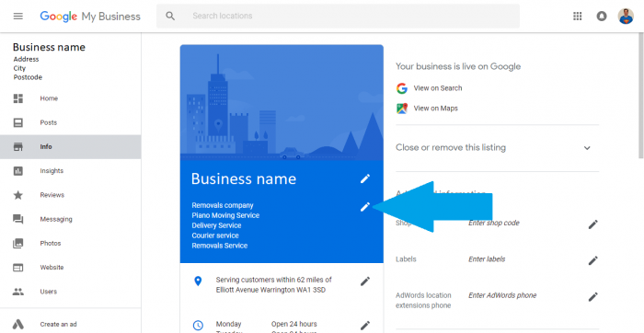The height and width of the screenshot is (333, 644).
Task: Click the Posts sidebar icon
Action: [18, 122]
